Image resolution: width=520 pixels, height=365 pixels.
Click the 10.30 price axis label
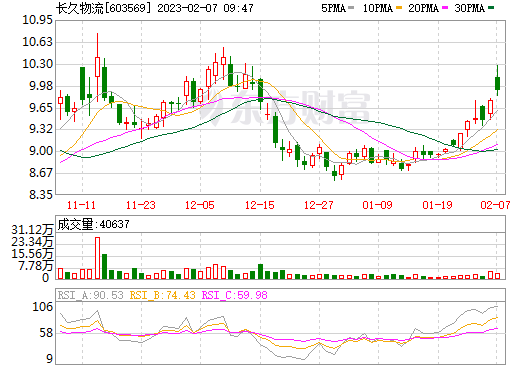[x=37, y=64]
